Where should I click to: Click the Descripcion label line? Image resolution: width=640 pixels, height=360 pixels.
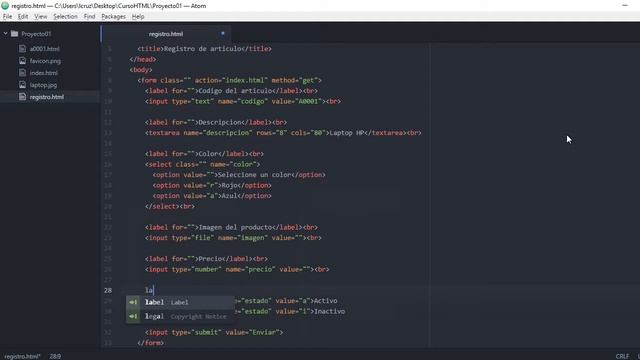[x=216, y=122]
